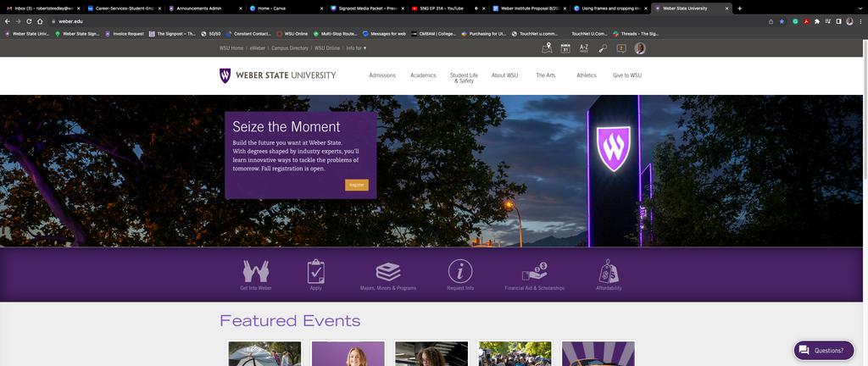The image size is (868, 366).
Task: Reload the current page
Action: pos(29,21)
